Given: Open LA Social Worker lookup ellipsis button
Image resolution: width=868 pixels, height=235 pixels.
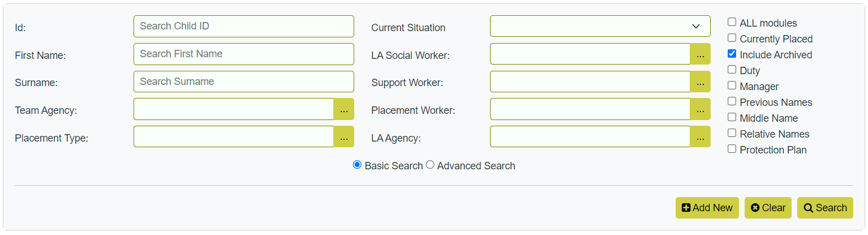Looking at the screenshot, I should coord(700,54).
